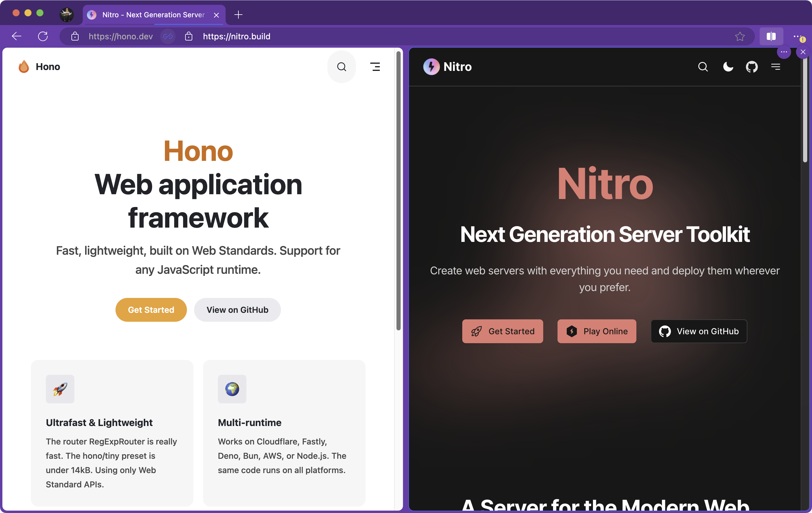Click the profile avatar in the tab bar
This screenshot has height=513, width=812.
pyautogui.click(x=66, y=15)
